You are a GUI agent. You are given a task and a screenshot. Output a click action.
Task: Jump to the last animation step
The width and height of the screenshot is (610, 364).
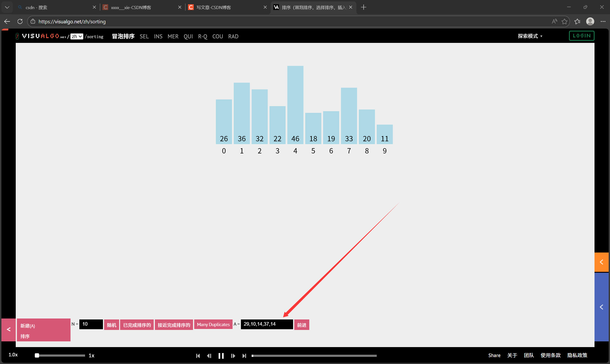coord(244,356)
